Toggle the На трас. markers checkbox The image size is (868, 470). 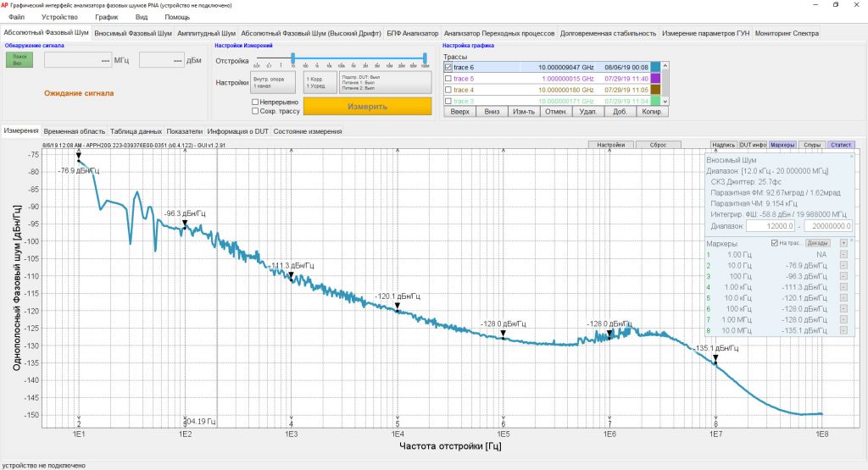774,243
